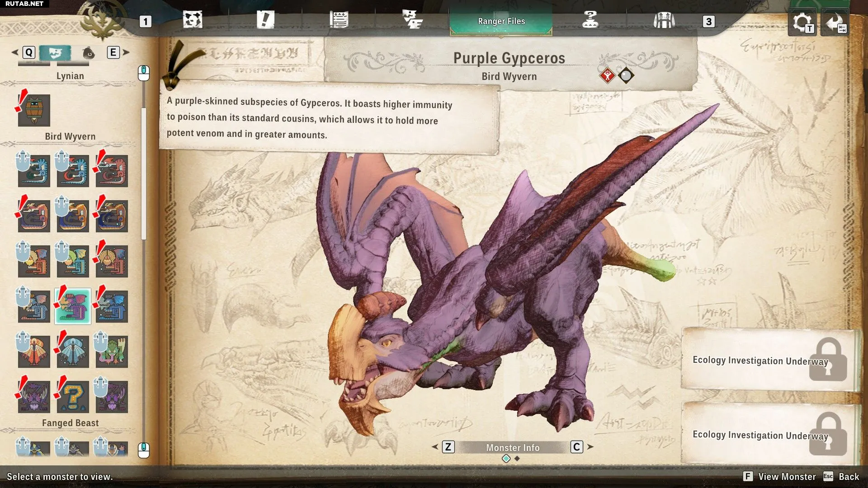Viewport: 868px width, 488px height.
Task: Open the armor equipment tab icon
Action: tap(664, 20)
